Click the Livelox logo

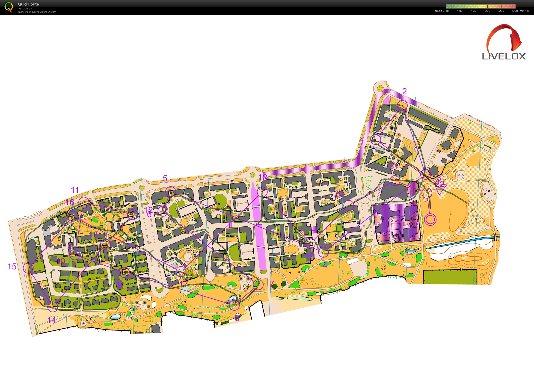(x=504, y=42)
